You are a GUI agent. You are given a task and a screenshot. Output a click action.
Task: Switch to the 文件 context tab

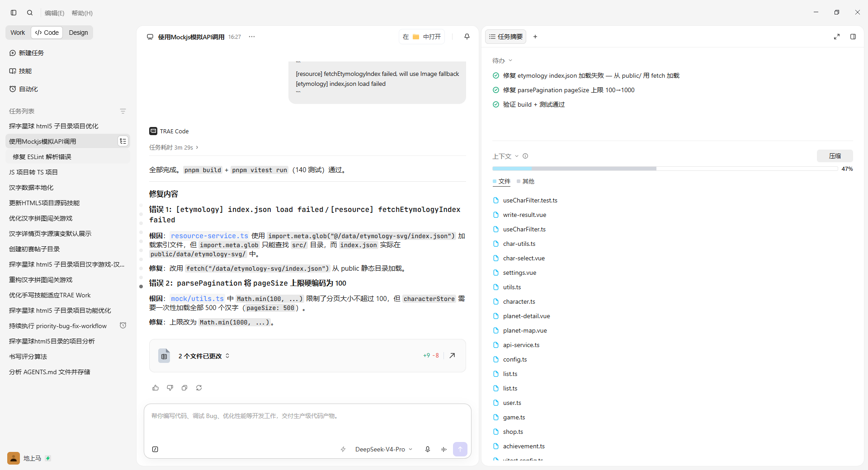502,181
